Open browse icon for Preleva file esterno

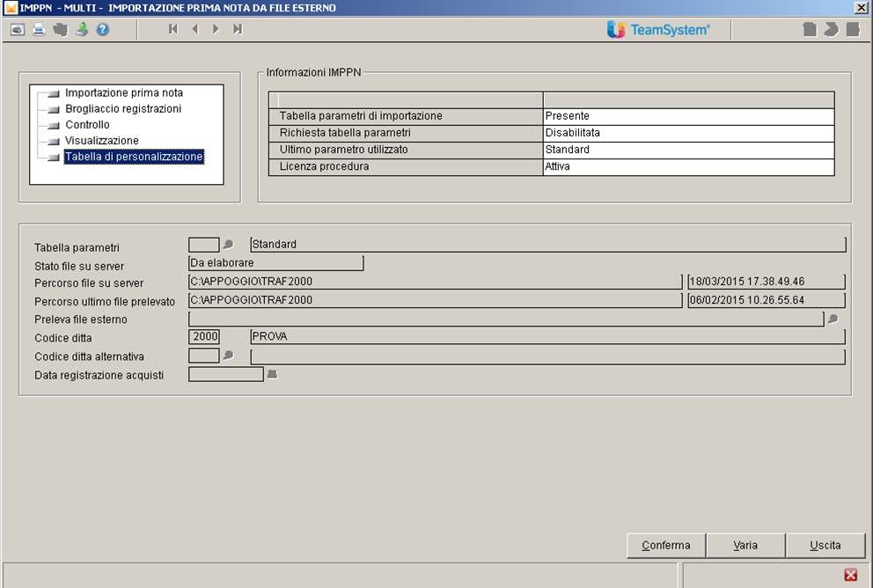pyautogui.click(x=833, y=319)
